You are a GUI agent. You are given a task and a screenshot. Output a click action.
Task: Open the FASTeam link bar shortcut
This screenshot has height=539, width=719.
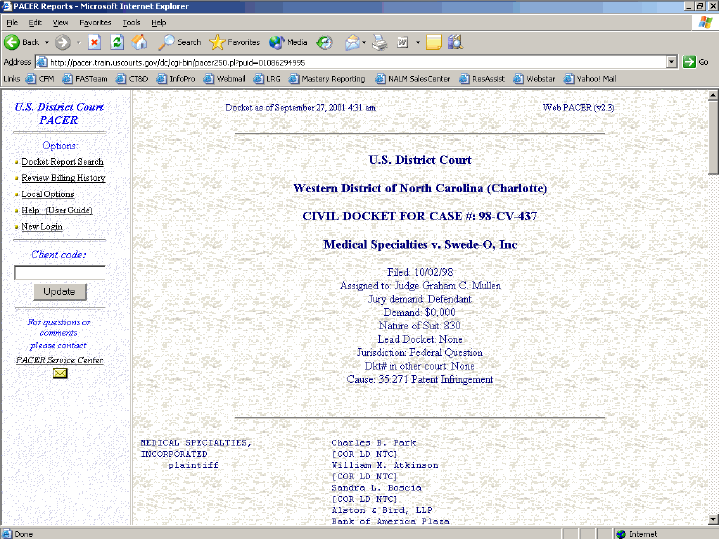[x=85, y=79]
